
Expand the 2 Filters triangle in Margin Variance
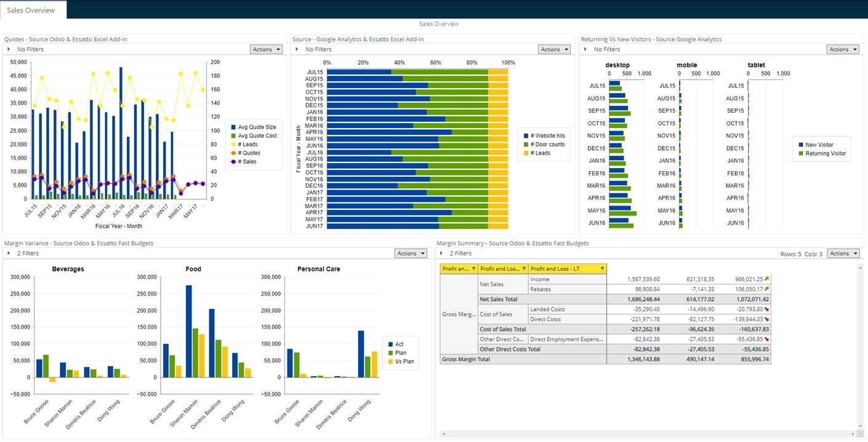pos(9,253)
